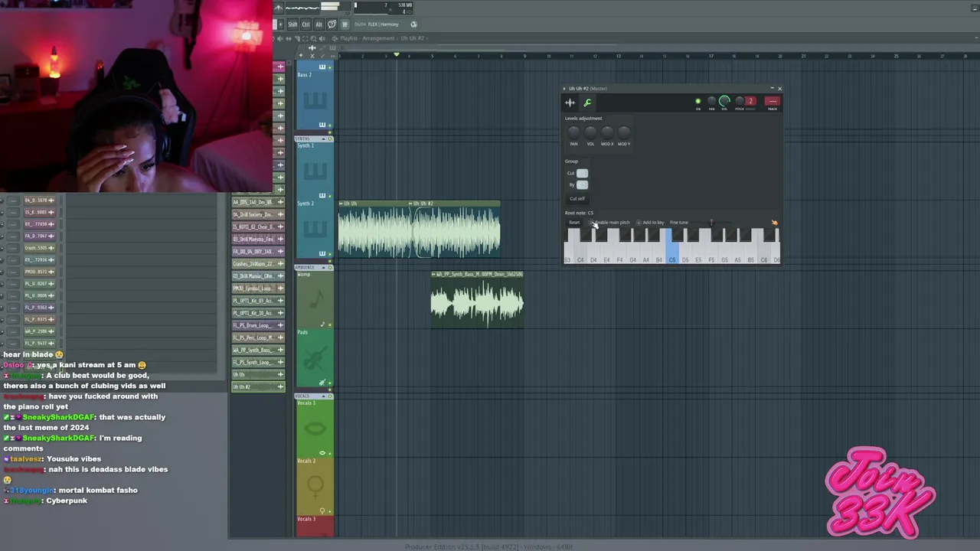
Task: Open the sample waveform tab in Uh Uh #2 window
Action: pos(570,103)
